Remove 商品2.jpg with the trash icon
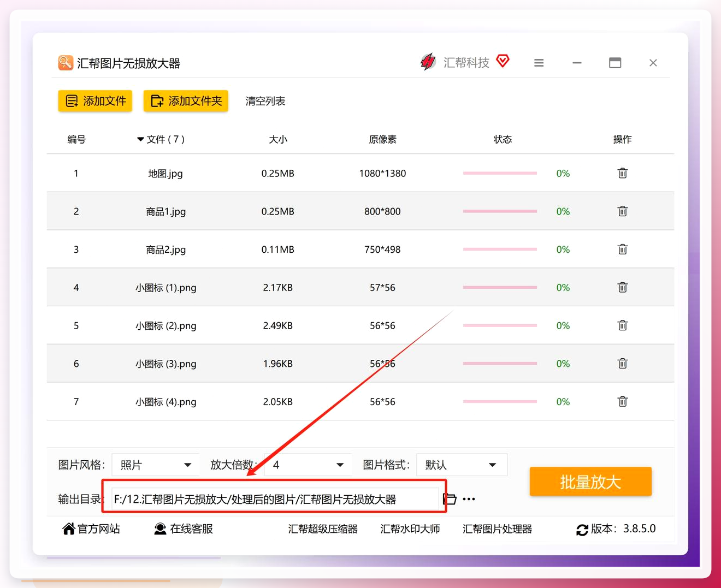This screenshot has height=588, width=721. (622, 250)
